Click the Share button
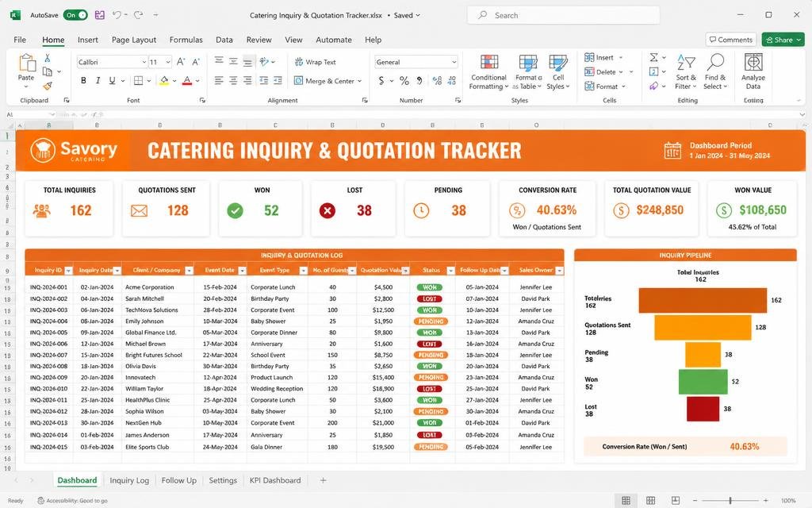Viewport: 812px width, 508px height. click(x=783, y=40)
